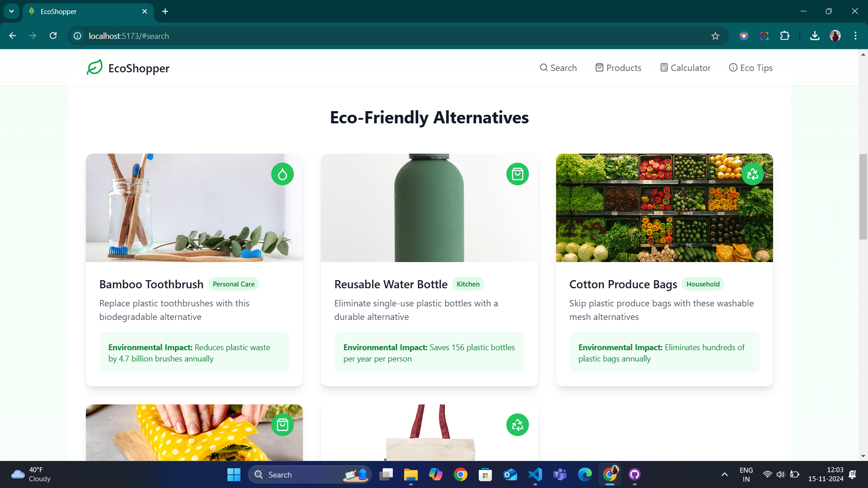Click the EcoShopper leaf logo icon
Viewport: 868px width, 488px height.
94,67
